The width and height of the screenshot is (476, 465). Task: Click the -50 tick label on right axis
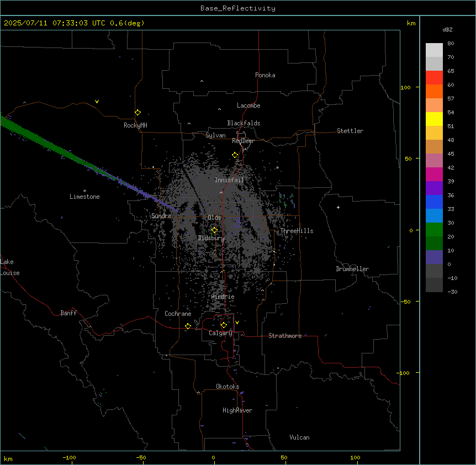(405, 302)
